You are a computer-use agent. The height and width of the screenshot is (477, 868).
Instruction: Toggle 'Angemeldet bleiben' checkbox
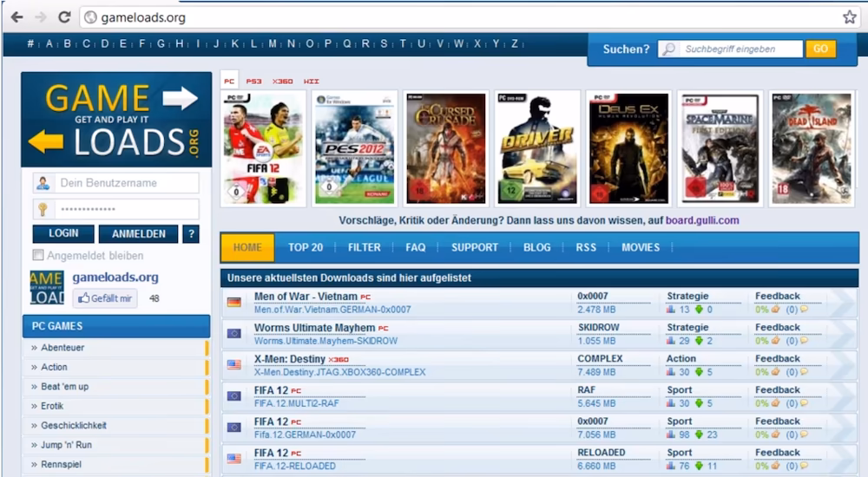click(x=37, y=256)
